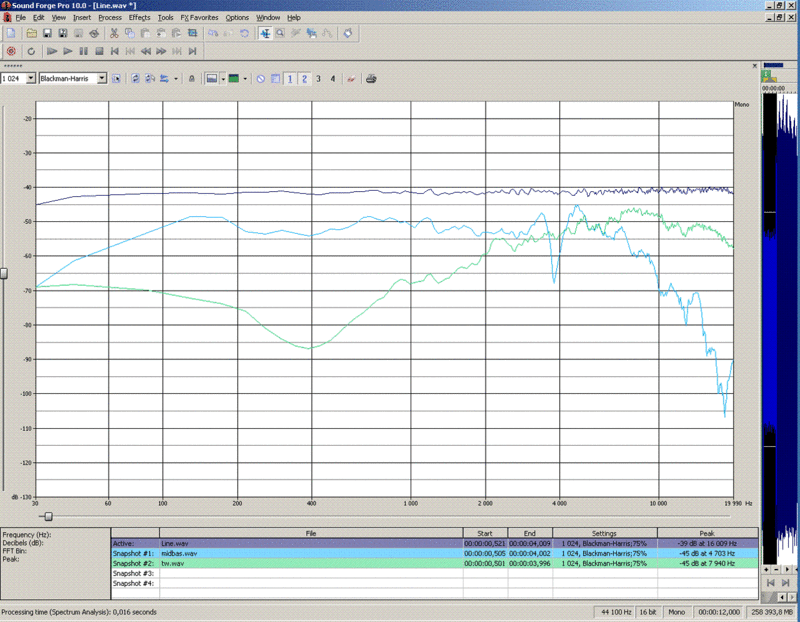Enable snapshot 3 button in spectrum toolbar
The image size is (800, 622).
click(x=319, y=78)
